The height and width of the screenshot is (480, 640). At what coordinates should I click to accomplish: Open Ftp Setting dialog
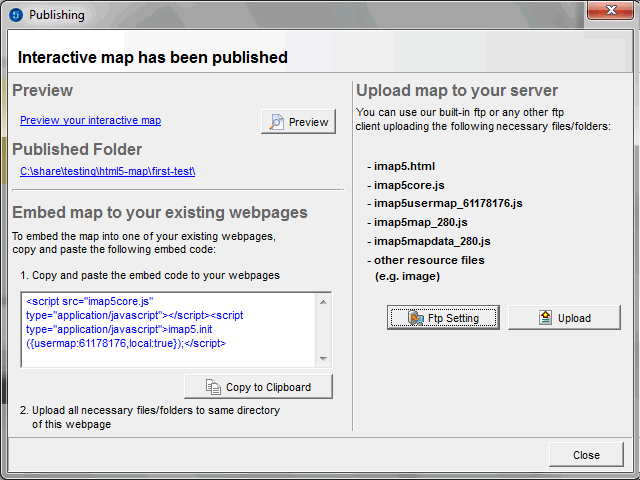(443, 318)
